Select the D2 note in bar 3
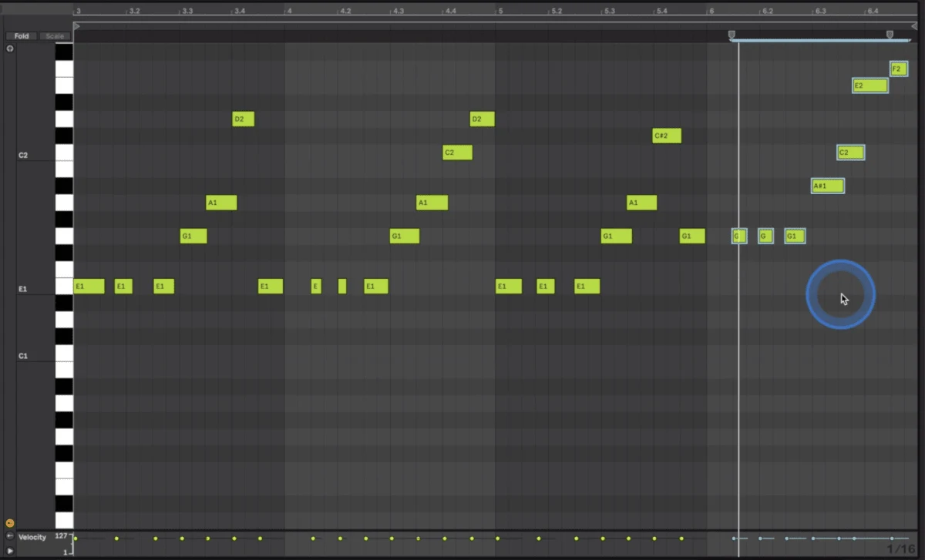The height and width of the screenshot is (560, 925). pyautogui.click(x=244, y=119)
